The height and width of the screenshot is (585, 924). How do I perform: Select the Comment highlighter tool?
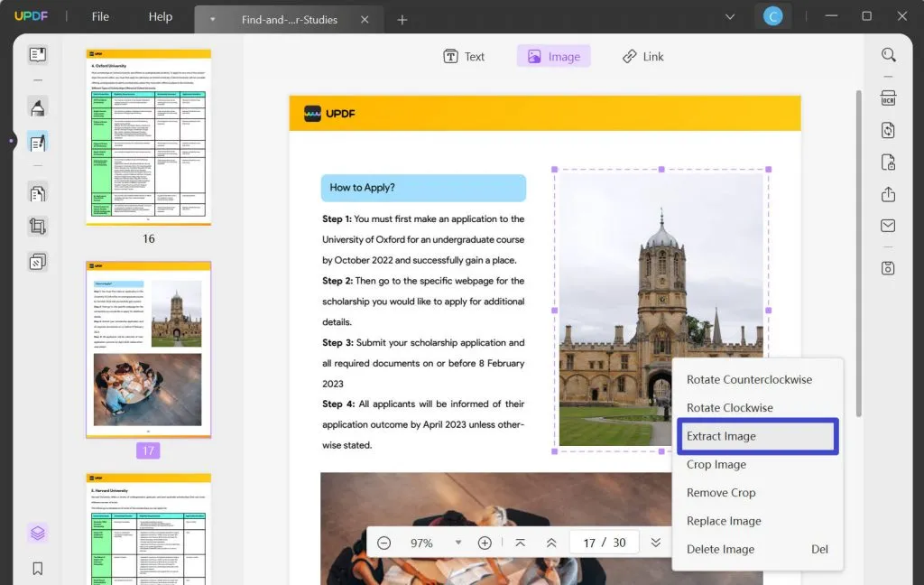coord(38,108)
